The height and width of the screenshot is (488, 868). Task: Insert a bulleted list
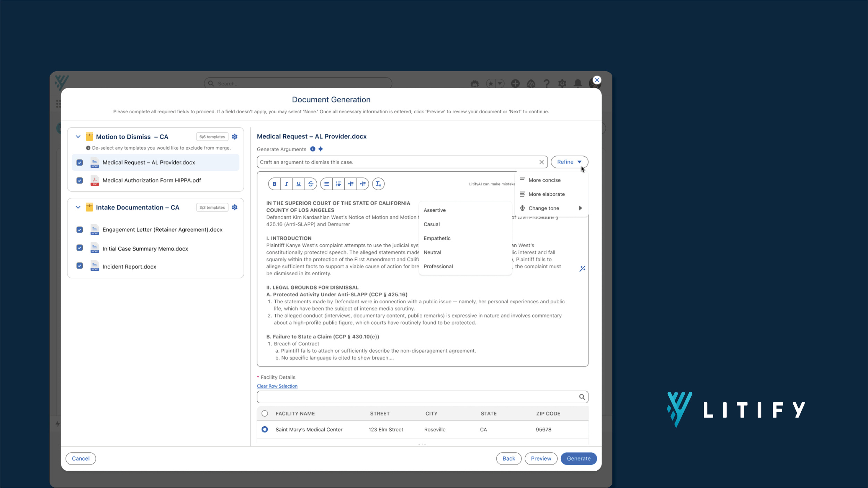pyautogui.click(x=326, y=184)
